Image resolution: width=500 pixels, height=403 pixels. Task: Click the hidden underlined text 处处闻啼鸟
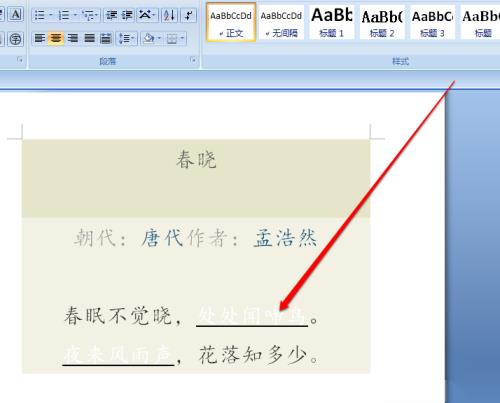point(252,315)
